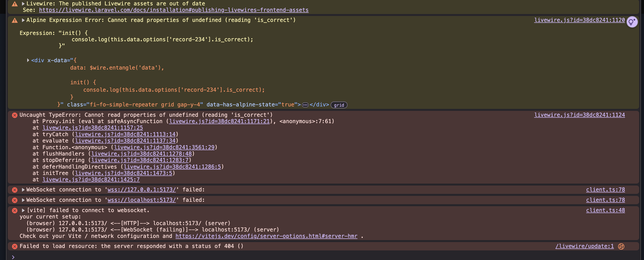Screen dimensions: 644x260
Task: Open source link livewire.js?id=38dc8241:1120
Action: click(579, 20)
